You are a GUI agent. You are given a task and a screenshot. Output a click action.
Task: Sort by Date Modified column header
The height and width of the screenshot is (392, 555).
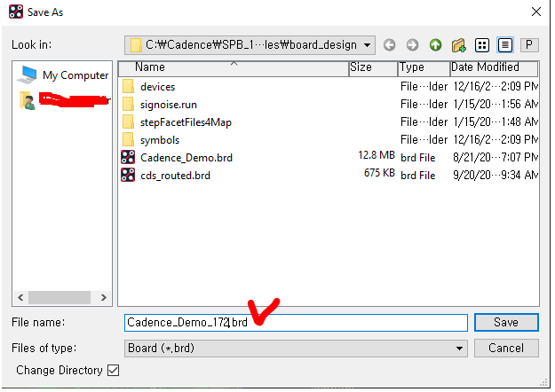click(494, 68)
